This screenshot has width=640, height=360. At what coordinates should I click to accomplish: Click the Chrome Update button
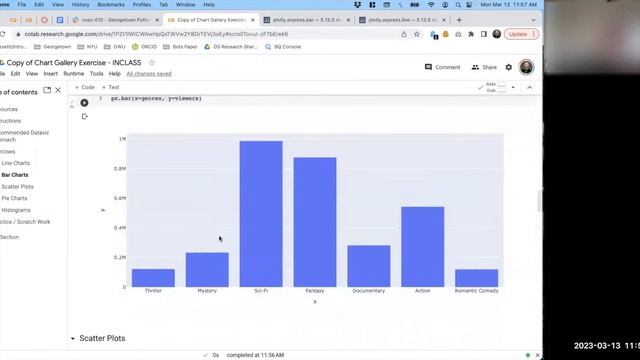[x=521, y=34]
